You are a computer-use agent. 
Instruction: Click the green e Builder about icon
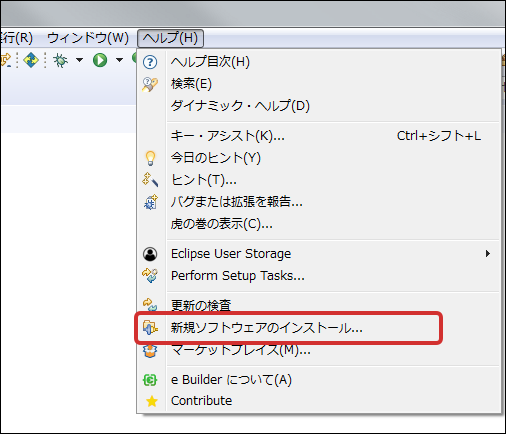coord(150,380)
